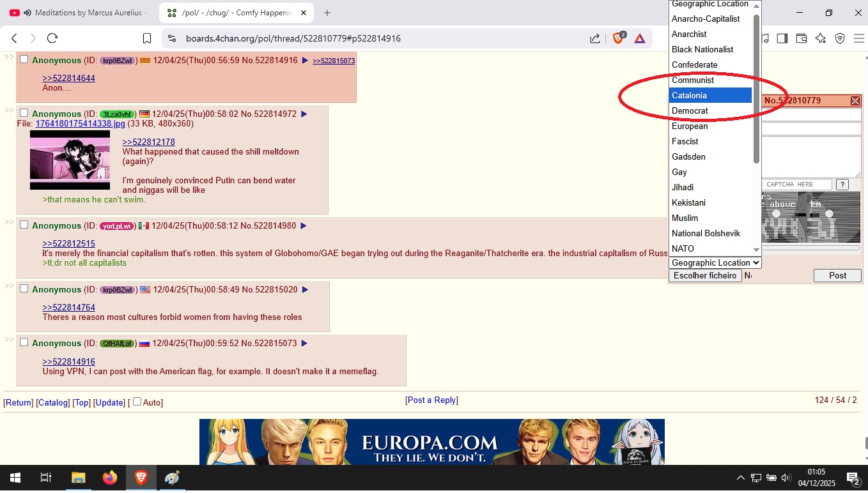
Task: Open the Brave Wallet icon
Action: 802,38
